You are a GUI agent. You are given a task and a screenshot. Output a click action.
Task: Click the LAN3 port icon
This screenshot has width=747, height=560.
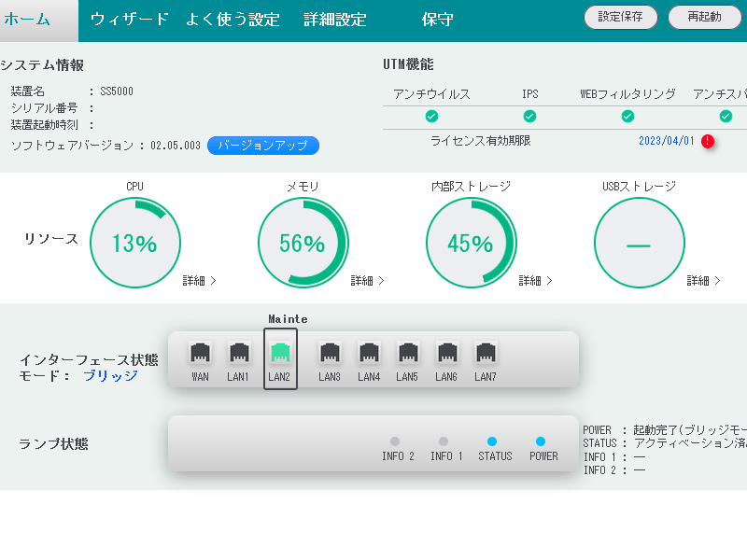tap(329, 355)
